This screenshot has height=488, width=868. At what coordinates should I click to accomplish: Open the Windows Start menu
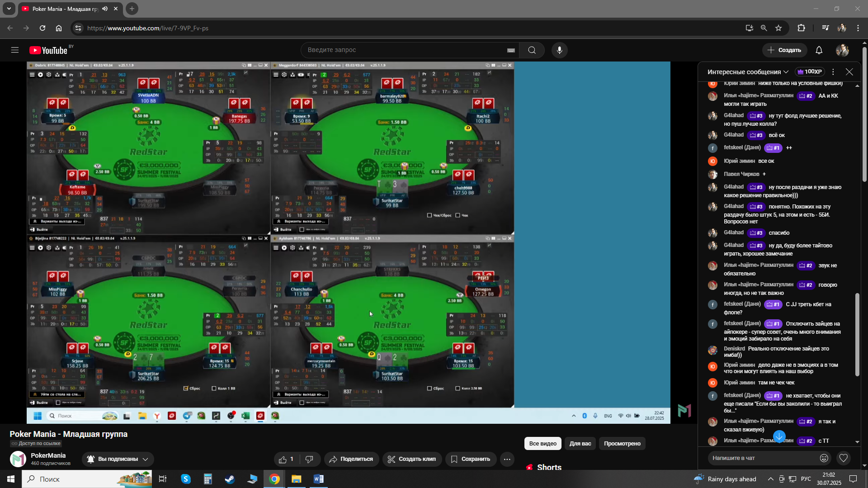11,479
